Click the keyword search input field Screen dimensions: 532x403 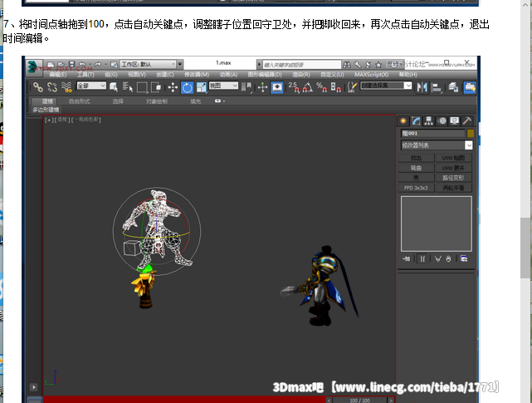point(301,65)
